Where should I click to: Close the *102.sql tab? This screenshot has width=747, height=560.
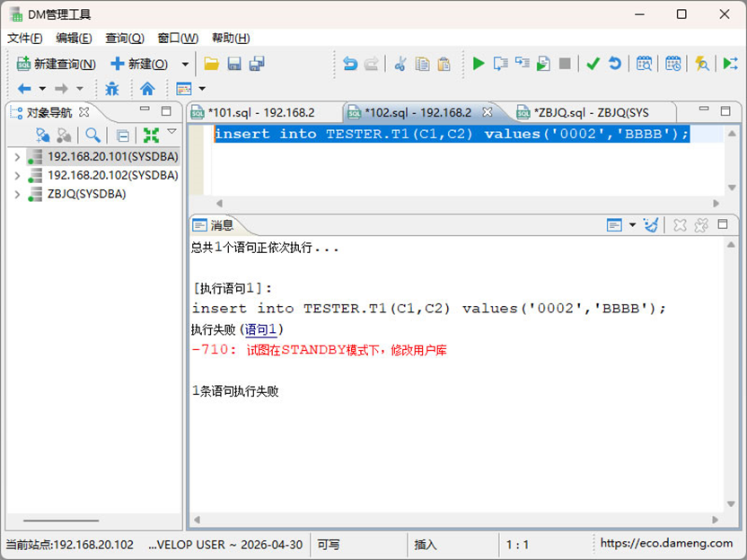click(x=487, y=112)
